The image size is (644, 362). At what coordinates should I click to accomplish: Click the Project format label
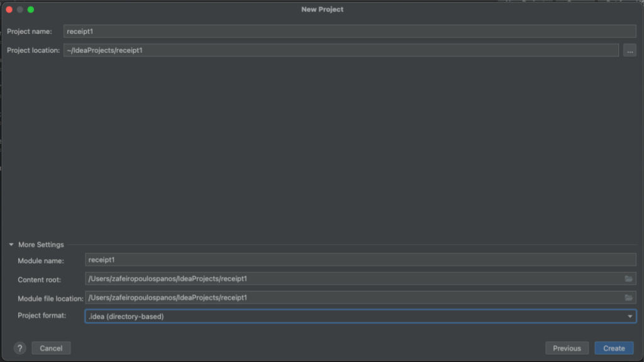[x=42, y=315]
